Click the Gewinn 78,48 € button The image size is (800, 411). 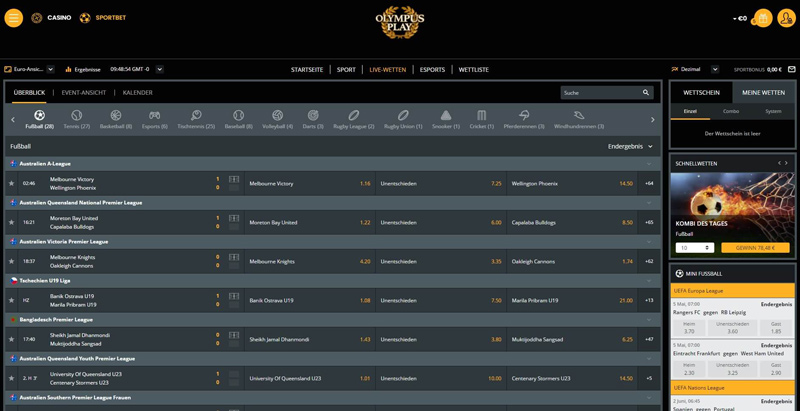coord(755,248)
